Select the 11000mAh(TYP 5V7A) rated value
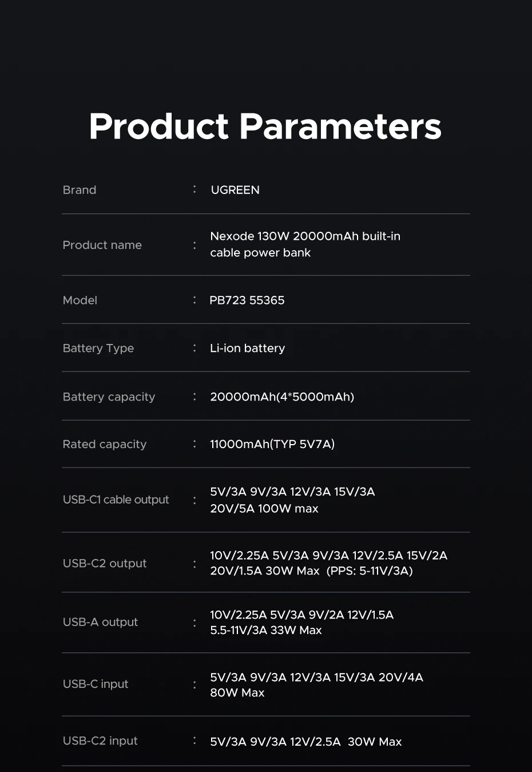 click(272, 445)
